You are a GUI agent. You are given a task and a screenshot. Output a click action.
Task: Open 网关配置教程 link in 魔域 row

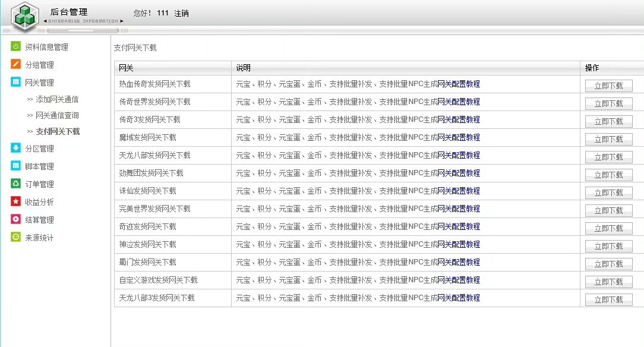459,138
